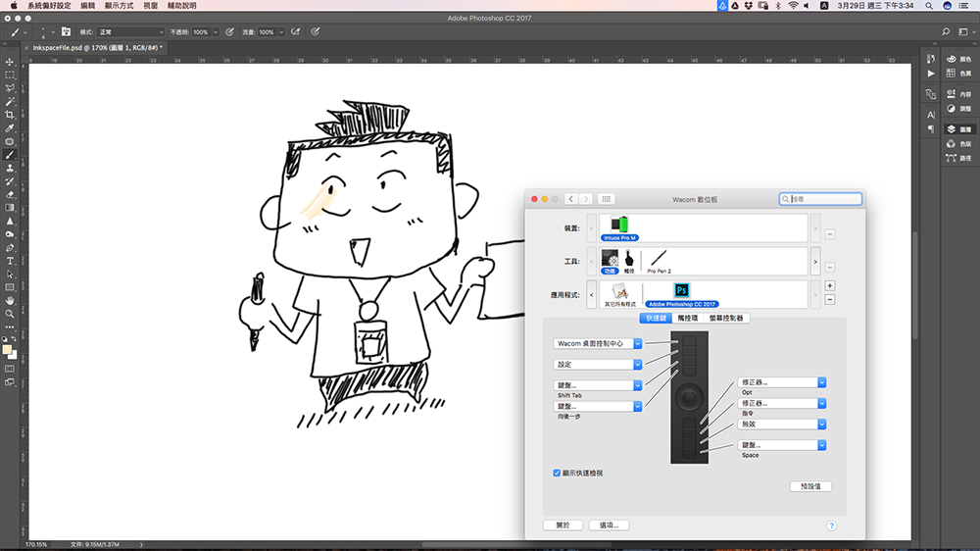
Task: Select the Type tool
Action: [x=10, y=261]
